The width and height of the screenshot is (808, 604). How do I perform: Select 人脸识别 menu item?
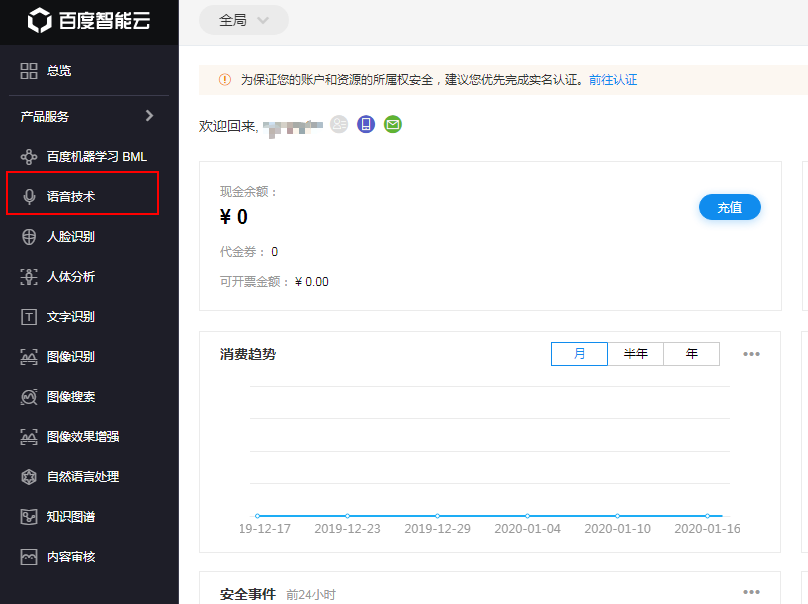coord(89,237)
